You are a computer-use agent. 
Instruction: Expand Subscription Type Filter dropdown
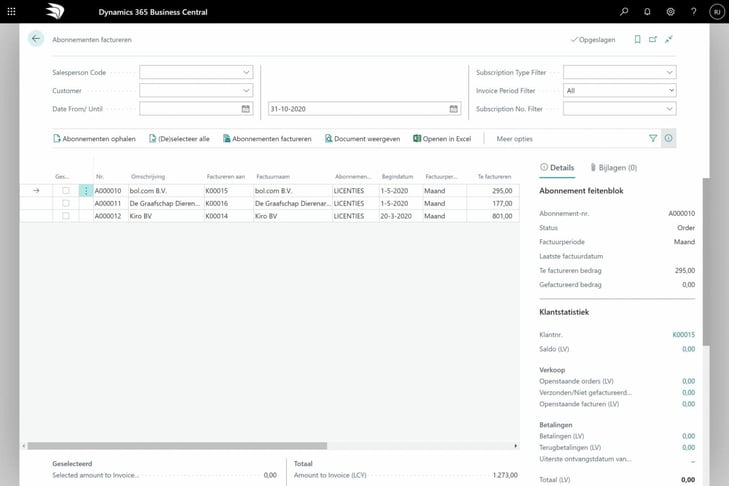tap(669, 72)
